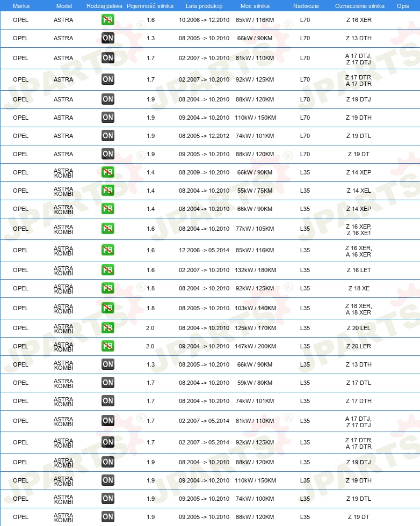
Task: Select engine code Z 18 XE
Action: point(359,288)
